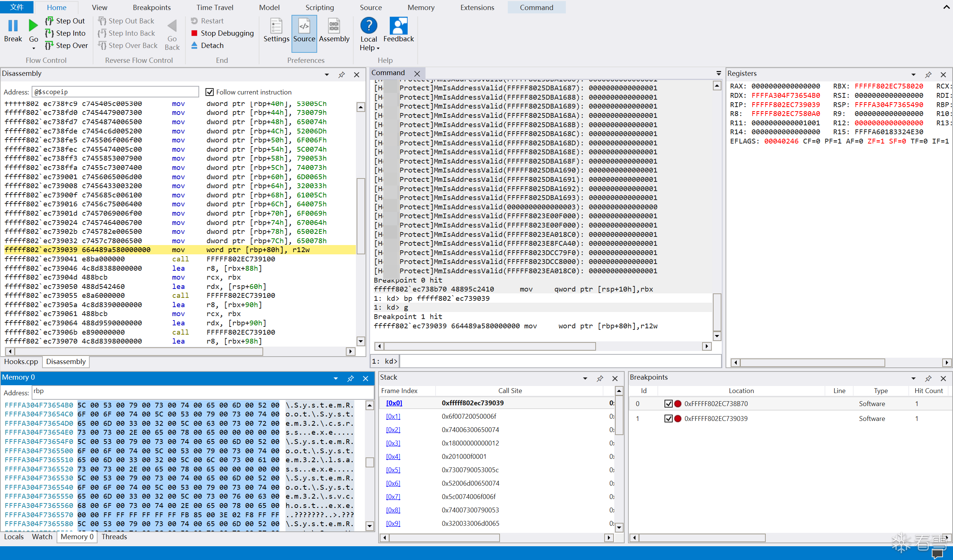Click stack frame link 0x3

pyautogui.click(x=393, y=443)
